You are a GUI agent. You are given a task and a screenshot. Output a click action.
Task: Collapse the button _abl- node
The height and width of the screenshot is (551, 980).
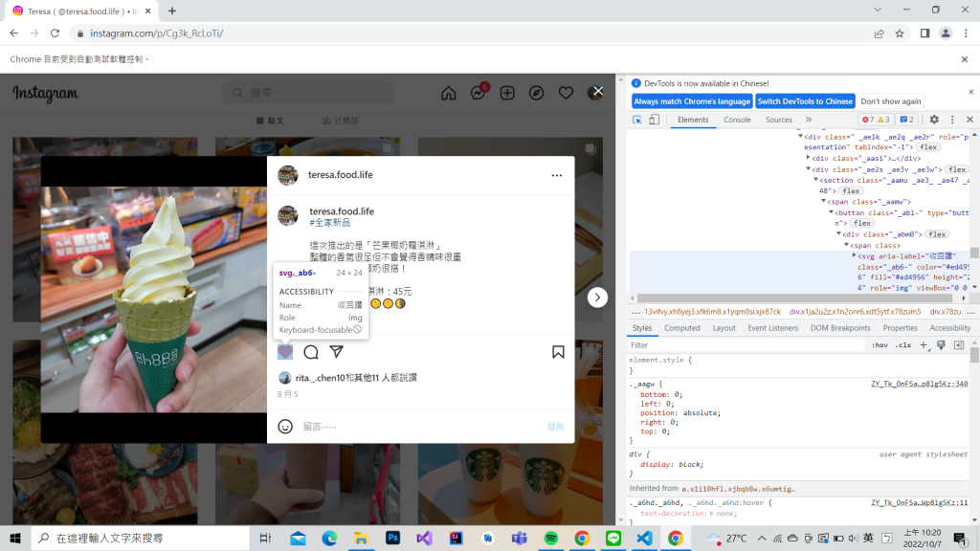click(x=832, y=212)
